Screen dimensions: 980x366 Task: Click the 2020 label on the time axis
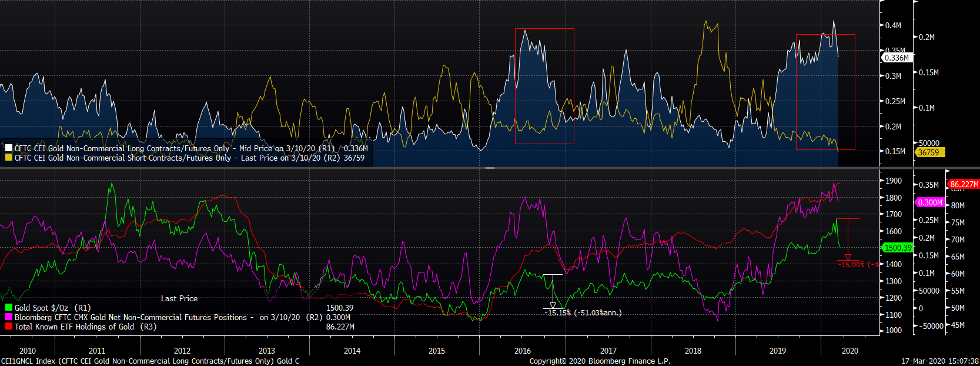850,351
